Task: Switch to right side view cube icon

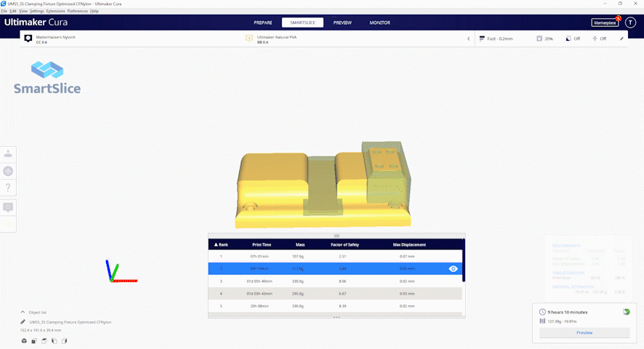Action: (64, 341)
